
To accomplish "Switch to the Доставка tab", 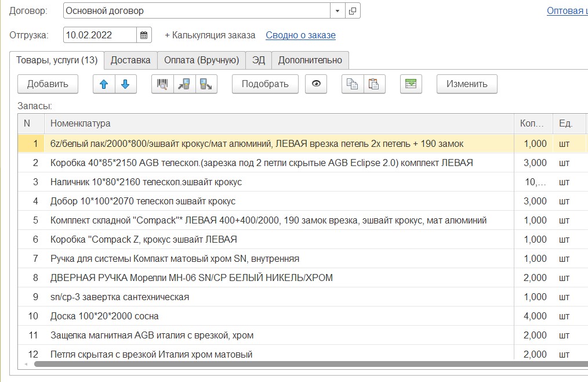I will (131, 60).
